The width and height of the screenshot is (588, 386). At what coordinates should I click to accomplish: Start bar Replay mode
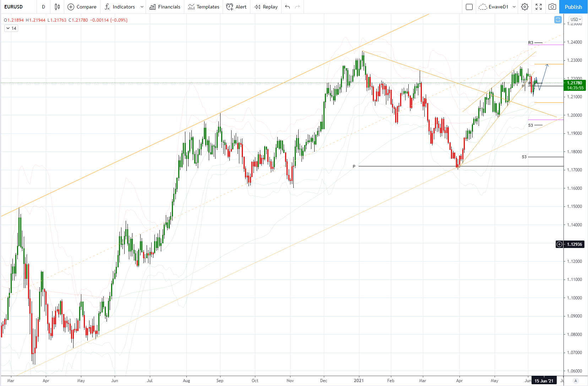[x=266, y=7]
